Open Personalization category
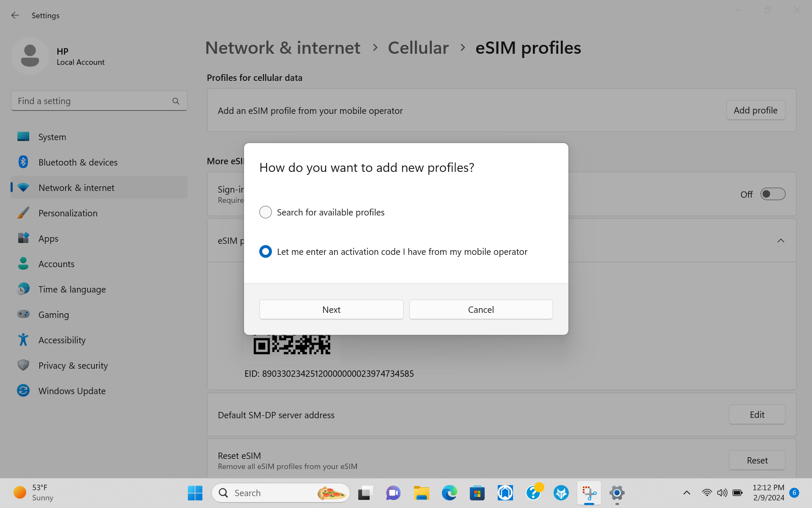This screenshot has width=812, height=508. coord(99,213)
